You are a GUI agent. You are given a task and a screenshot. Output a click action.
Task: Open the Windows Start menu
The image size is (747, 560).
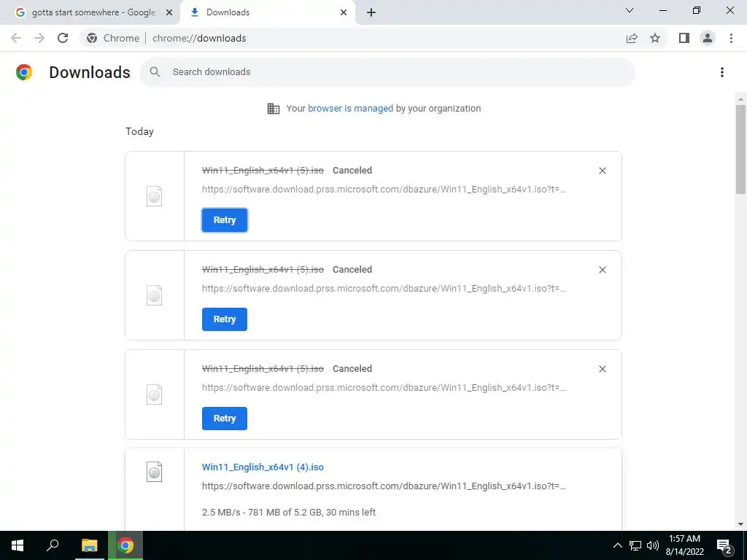[18, 545]
